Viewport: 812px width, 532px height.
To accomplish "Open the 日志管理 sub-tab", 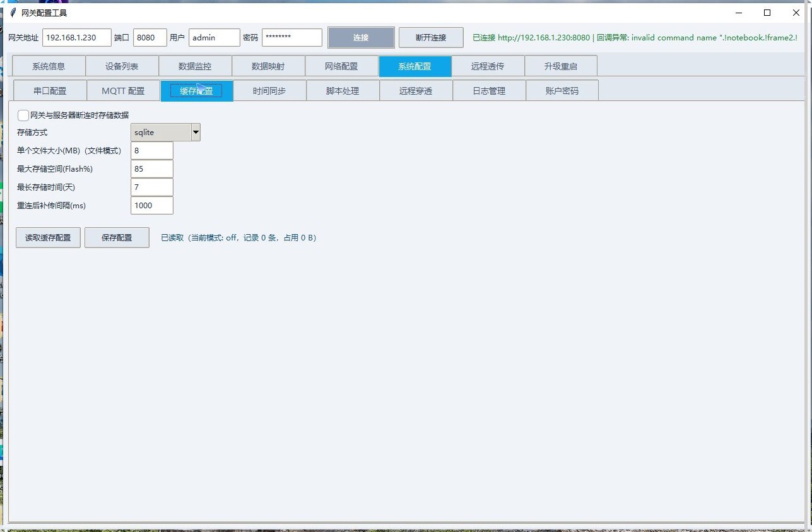I will pyautogui.click(x=489, y=91).
